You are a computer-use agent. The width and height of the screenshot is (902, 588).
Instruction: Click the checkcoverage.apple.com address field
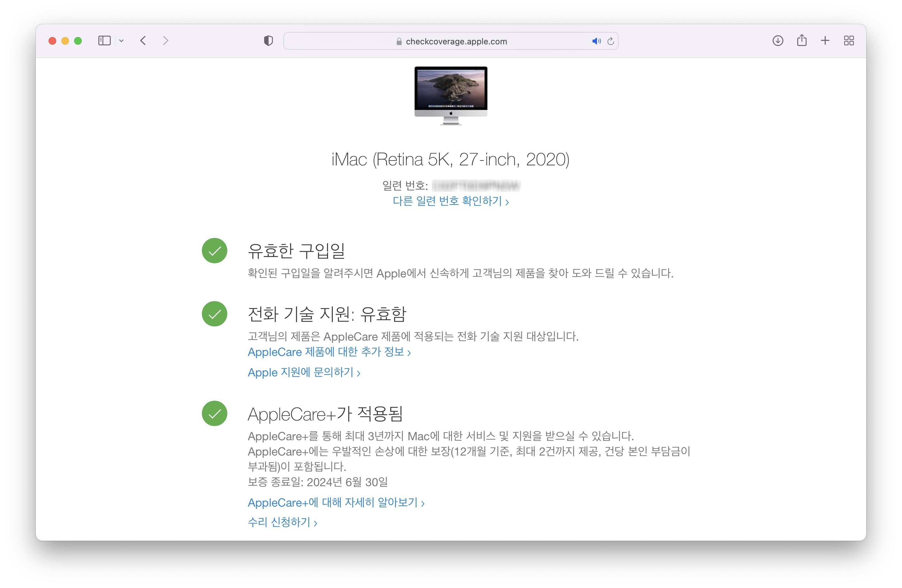coord(456,41)
